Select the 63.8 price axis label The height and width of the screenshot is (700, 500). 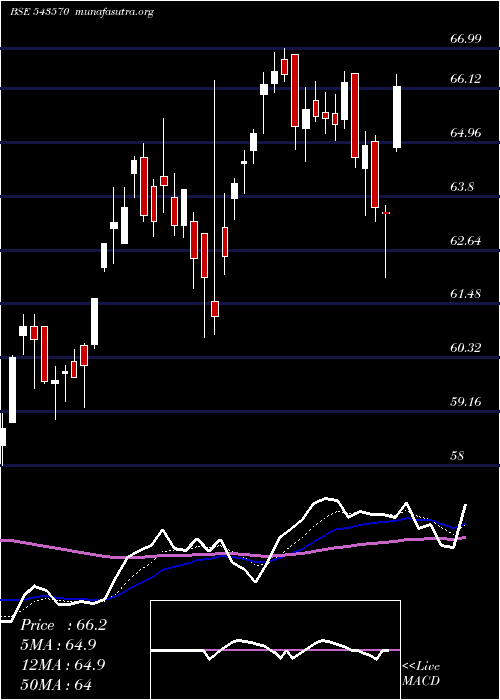462,187
